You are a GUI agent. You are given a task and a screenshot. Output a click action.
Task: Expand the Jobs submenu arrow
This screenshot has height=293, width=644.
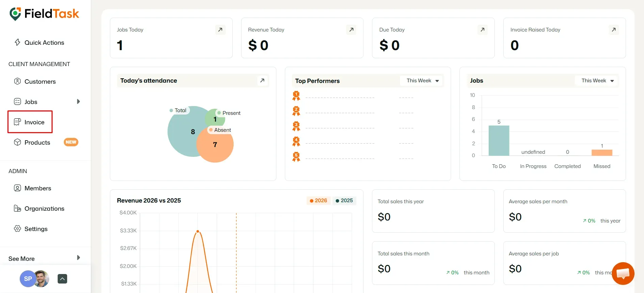(78, 102)
